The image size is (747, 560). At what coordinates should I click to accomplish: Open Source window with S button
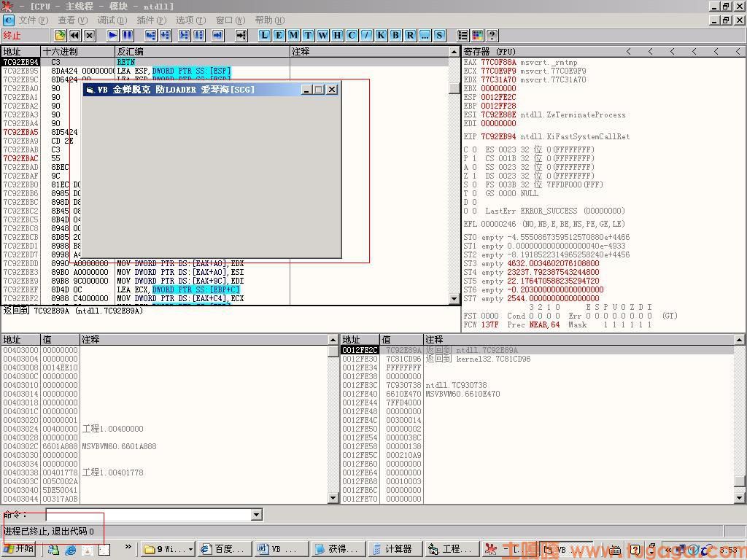440,35
